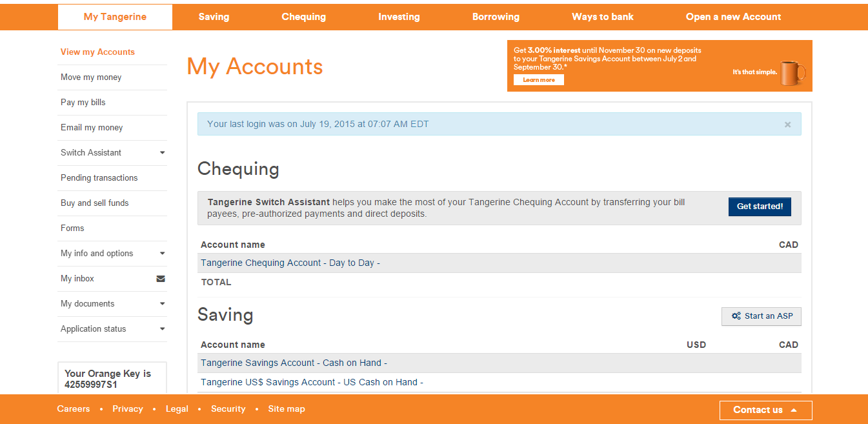Screen dimensions: 868x424
Task: Click the Saving section heading
Action: [225, 315]
